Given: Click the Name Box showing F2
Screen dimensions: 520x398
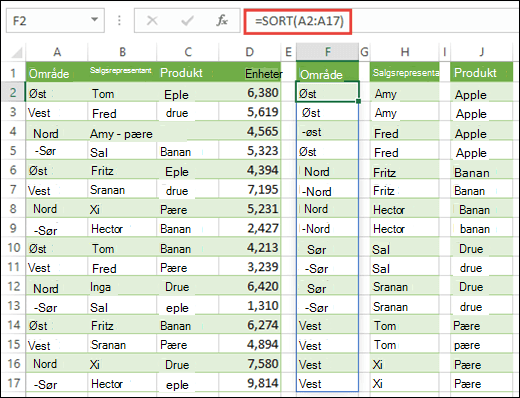Looking at the screenshot, I should (55, 21).
